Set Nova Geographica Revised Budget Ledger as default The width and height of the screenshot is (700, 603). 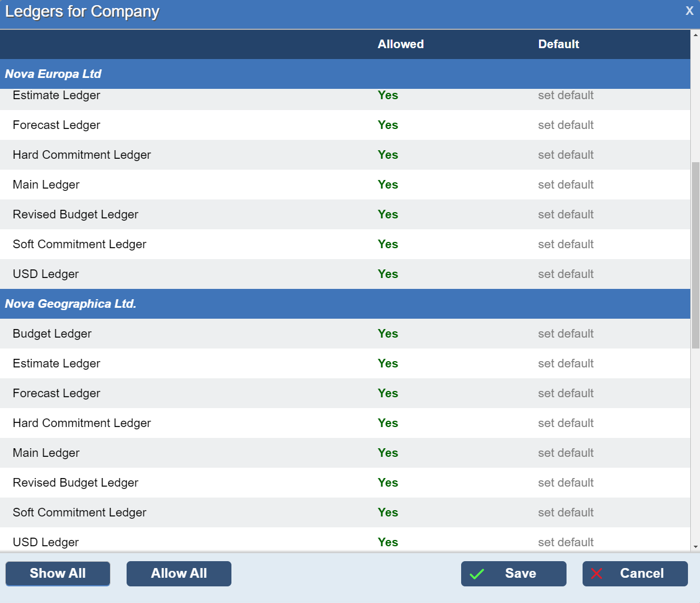pos(565,483)
